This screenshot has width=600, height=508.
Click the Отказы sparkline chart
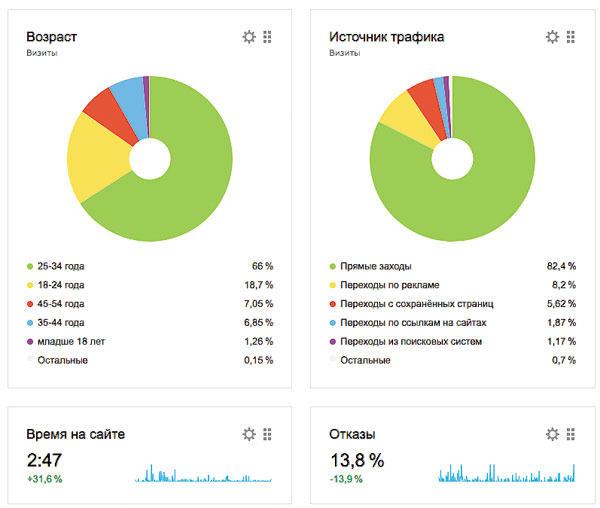pos(506,473)
